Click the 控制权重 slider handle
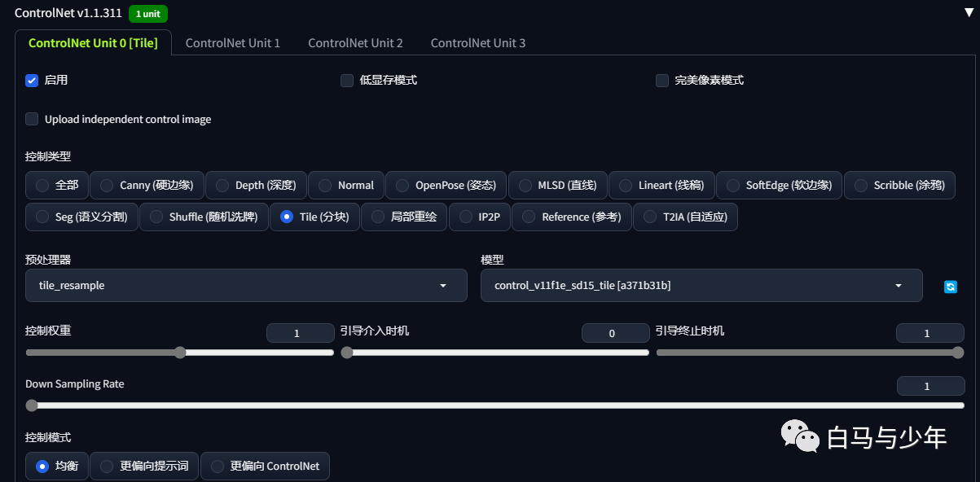The image size is (980, 482). click(x=180, y=353)
